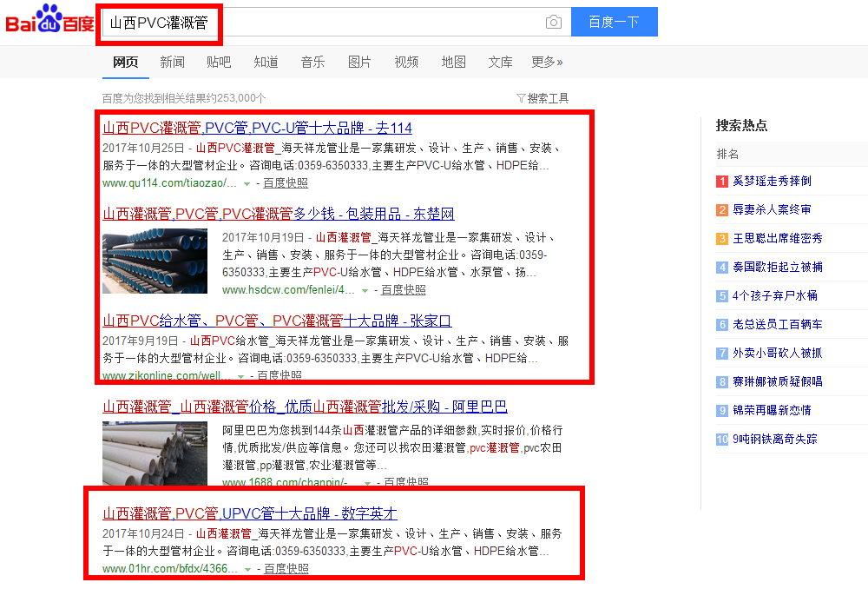
Task: Open the 音乐 tab
Action: click(312, 62)
